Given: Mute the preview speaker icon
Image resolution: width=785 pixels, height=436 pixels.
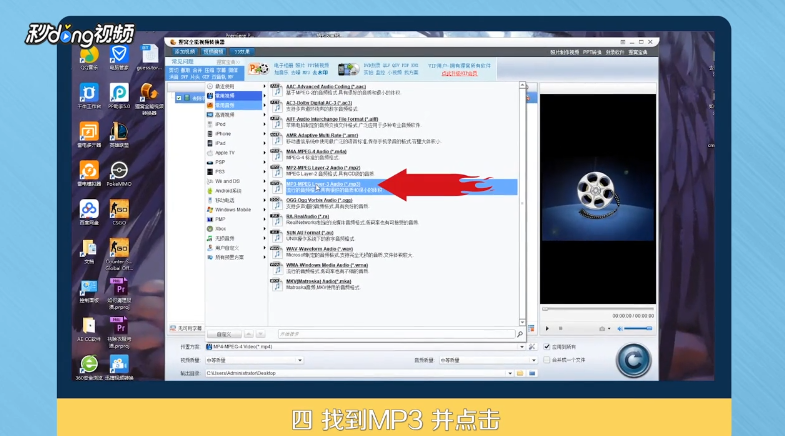Looking at the screenshot, I should 620,328.
